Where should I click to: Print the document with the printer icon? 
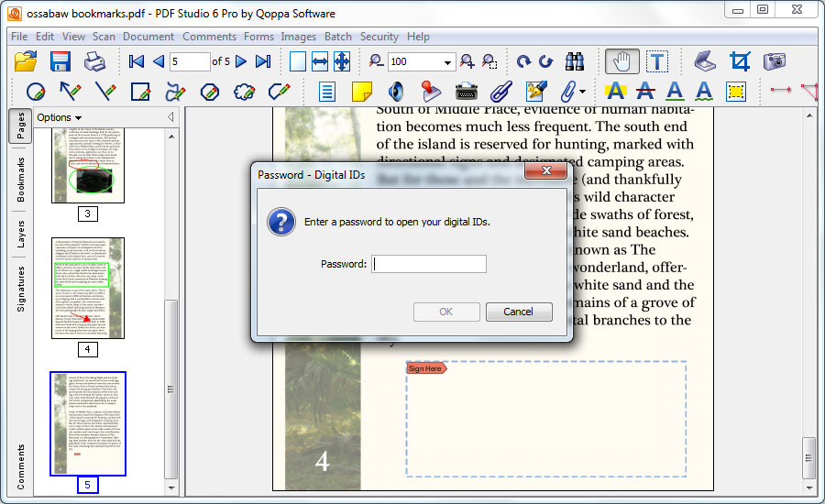click(94, 61)
